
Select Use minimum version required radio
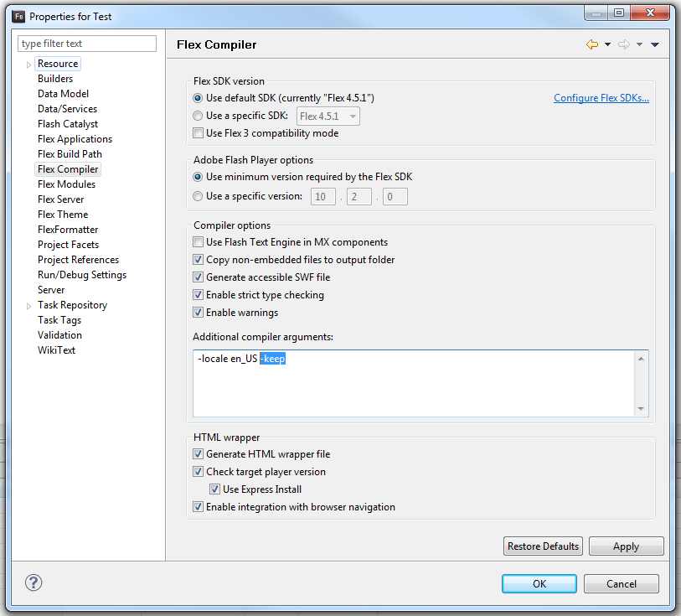[198, 177]
